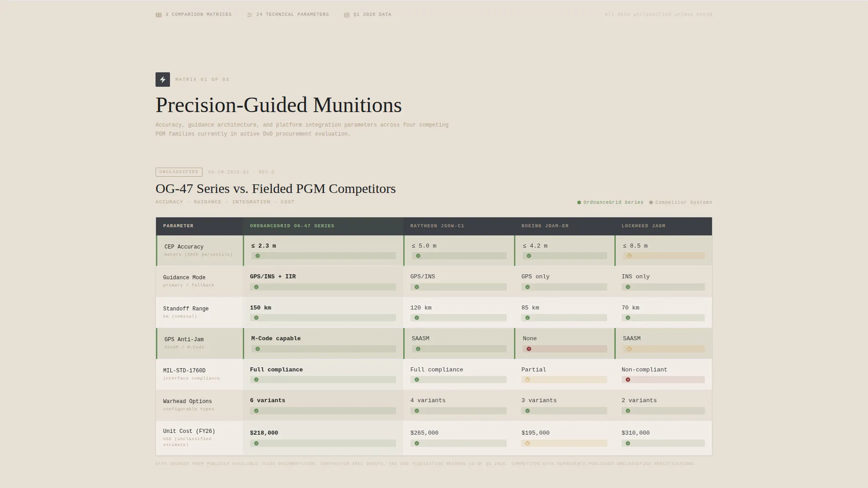
Task: Click the 70 km value
Action: click(630, 308)
